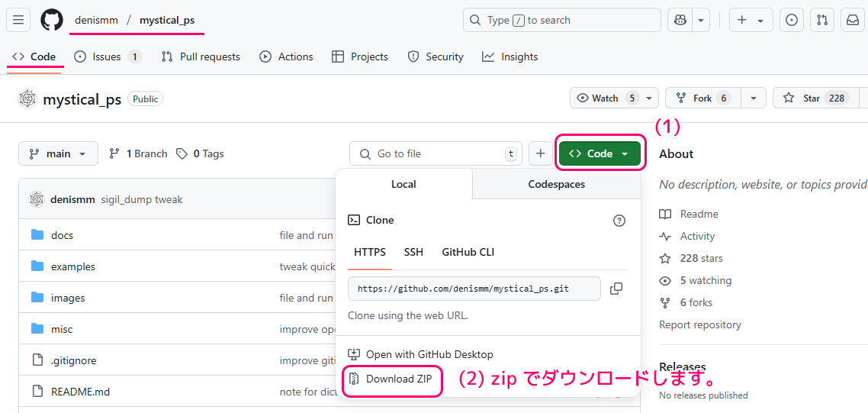The image size is (868, 413).
Task: Click denismm author name in commit row
Action: point(73,199)
